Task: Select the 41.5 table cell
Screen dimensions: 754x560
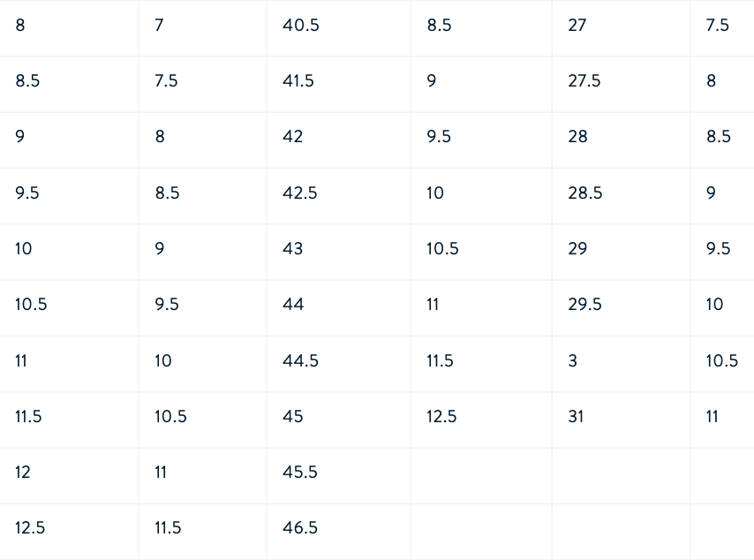Action: coord(338,85)
